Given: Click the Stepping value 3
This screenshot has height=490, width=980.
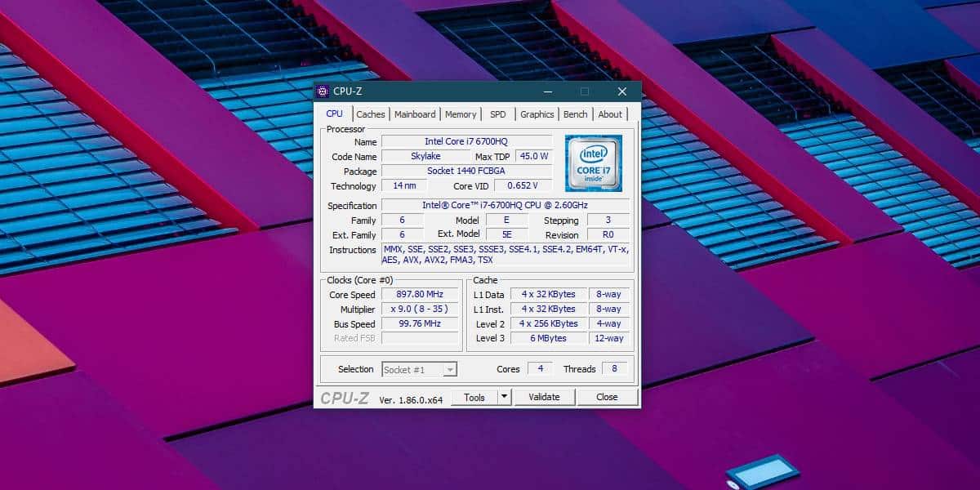Looking at the screenshot, I should tap(608, 220).
